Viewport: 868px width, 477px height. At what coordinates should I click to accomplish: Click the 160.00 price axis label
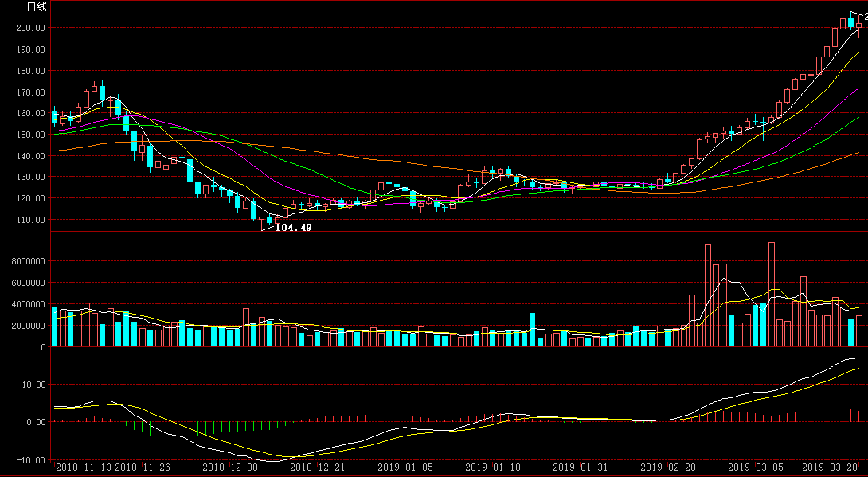click(x=30, y=113)
